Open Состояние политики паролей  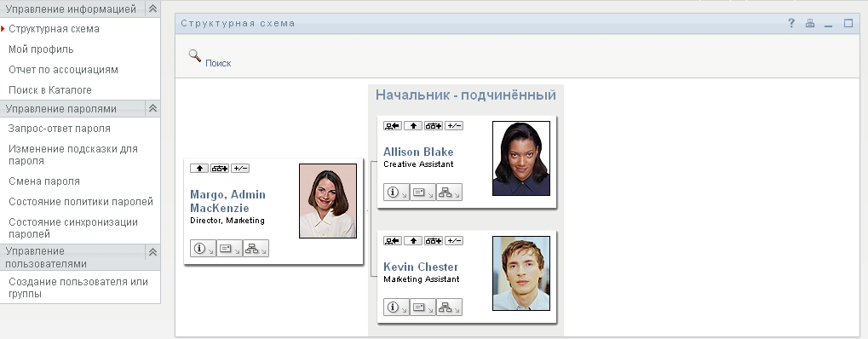[x=81, y=202]
